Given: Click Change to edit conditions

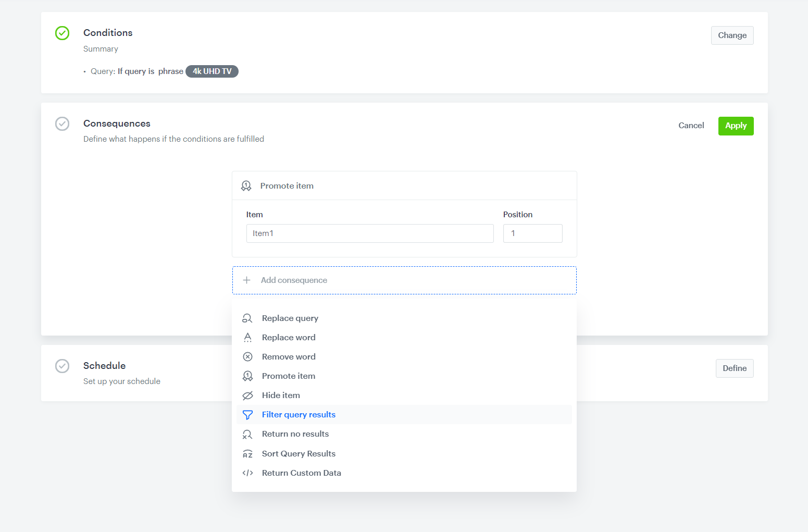Looking at the screenshot, I should (732, 35).
